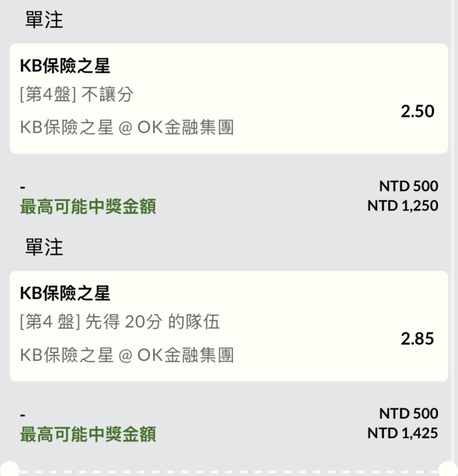Click the second 單注 section heading

point(44,248)
